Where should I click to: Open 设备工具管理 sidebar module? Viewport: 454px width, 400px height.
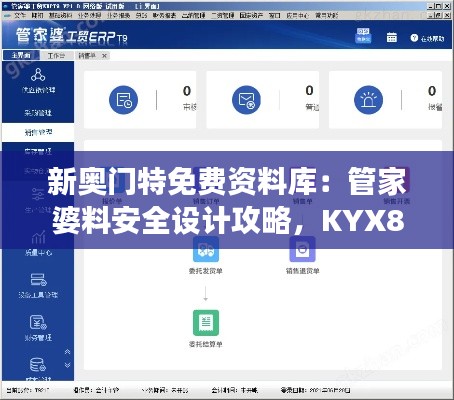pos(38,286)
